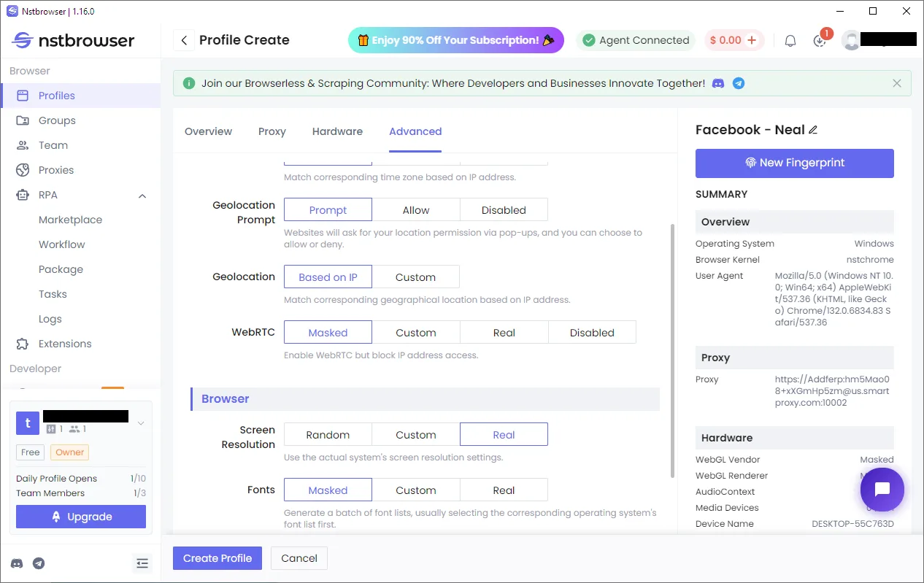Set Geolocation to Based on IP
924x583 pixels.
click(x=328, y=277)
